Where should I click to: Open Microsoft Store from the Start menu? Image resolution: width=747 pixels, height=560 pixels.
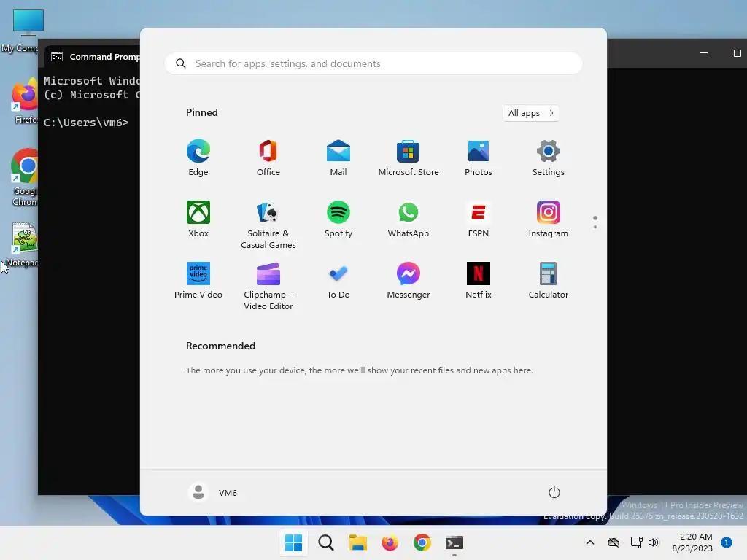[x=409, y=158]
